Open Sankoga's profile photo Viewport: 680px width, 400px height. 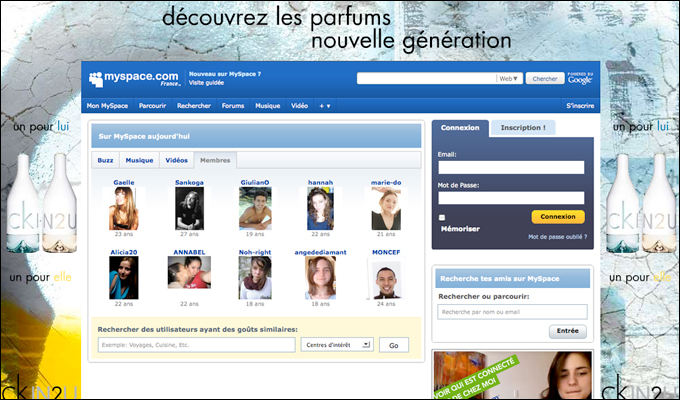(189, 210)
